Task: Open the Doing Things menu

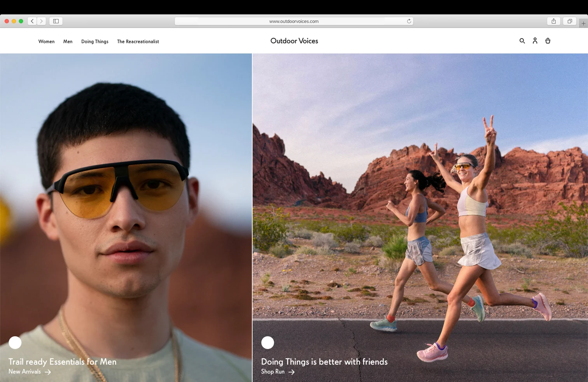Action: [95, 42]
